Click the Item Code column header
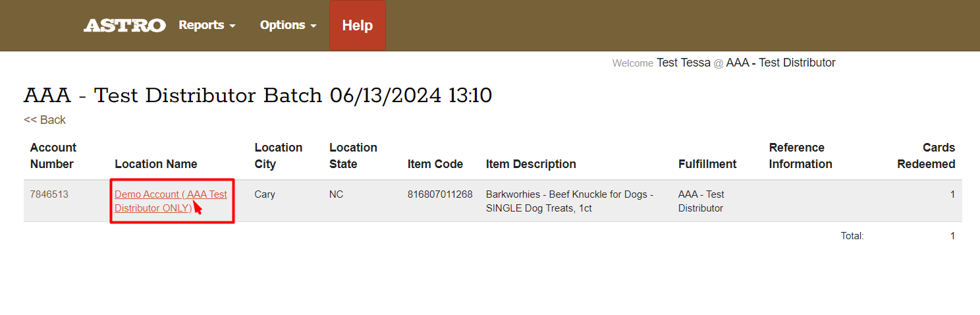The image size is (980, 315). coord(435,164)
